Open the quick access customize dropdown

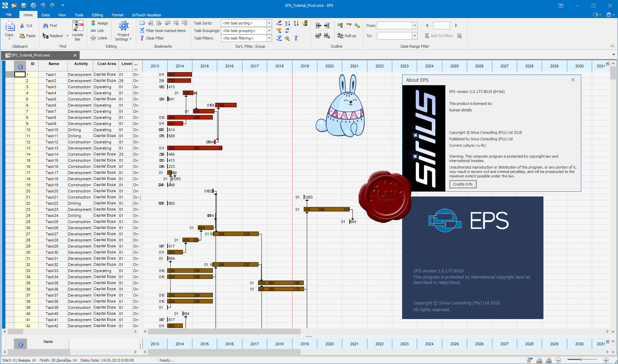click(63, 5)
